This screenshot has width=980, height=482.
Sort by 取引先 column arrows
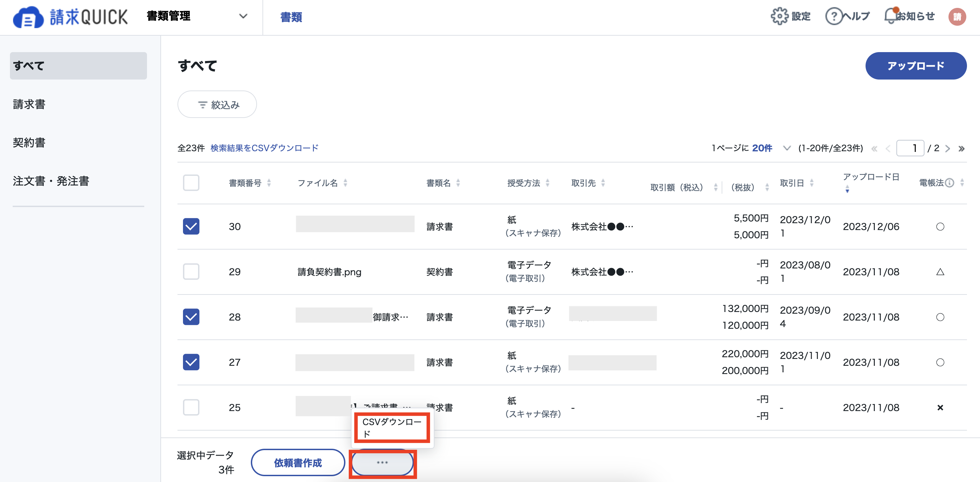pos(603,183)
